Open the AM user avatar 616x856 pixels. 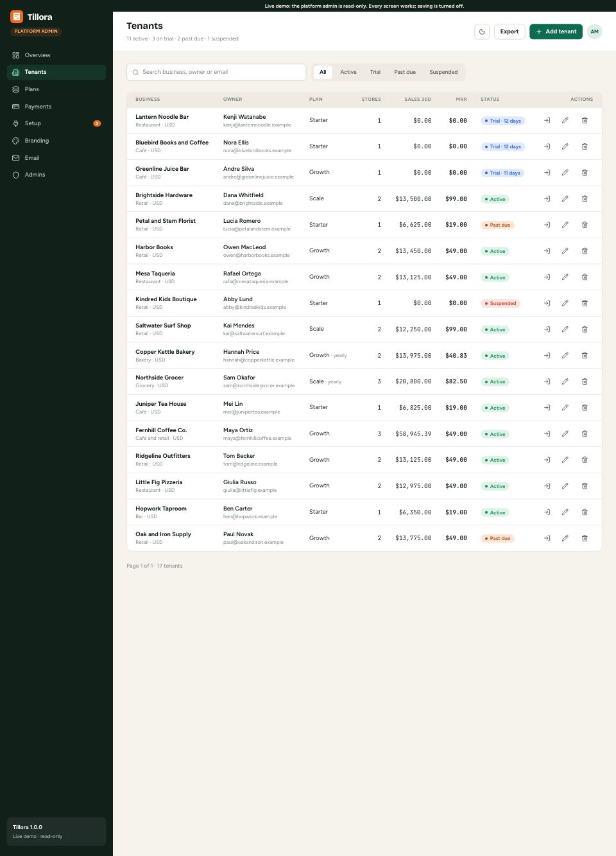[x=595, y=31]
